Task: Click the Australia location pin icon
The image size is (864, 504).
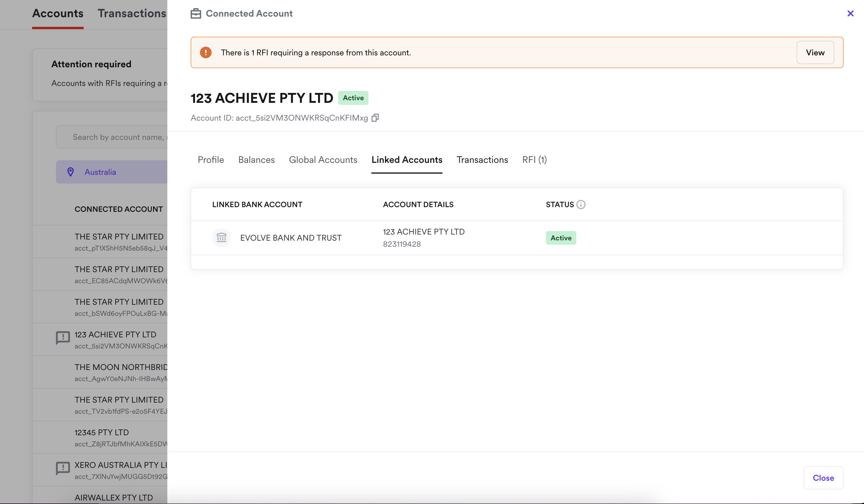Action: (71, 172)
